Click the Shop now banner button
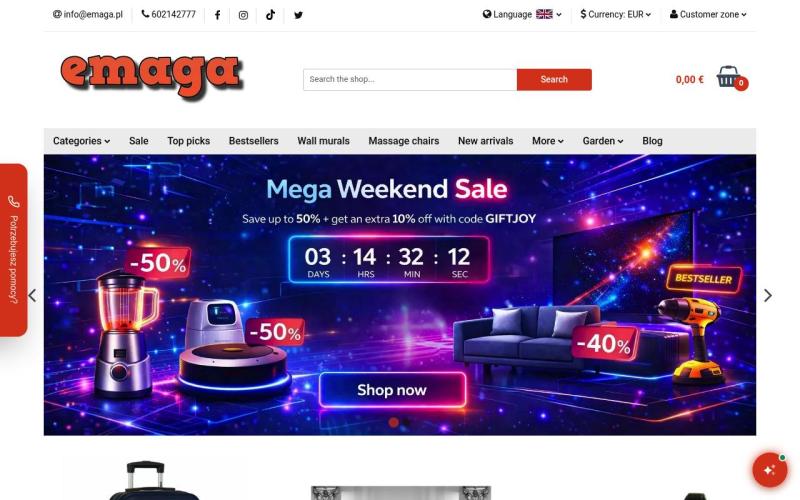Image resolution: width=800 pixels, height=500 pixels. (392, 390)
